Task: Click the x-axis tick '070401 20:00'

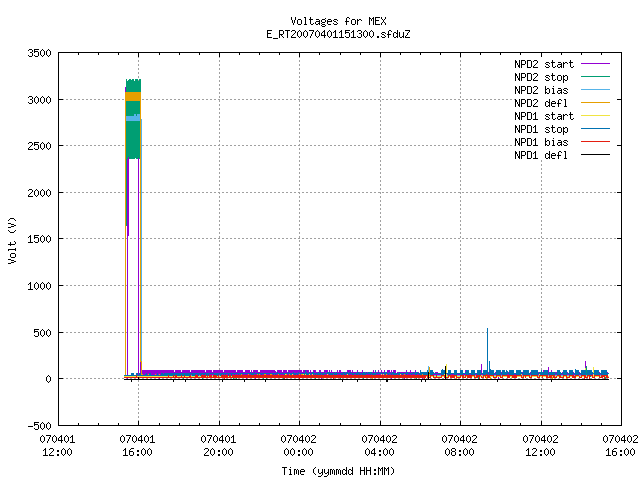Action: [x=218, y=446]
